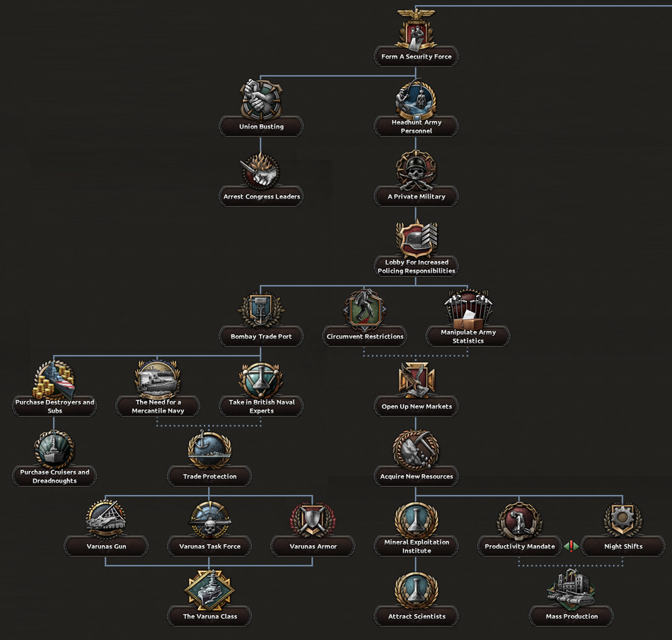Screen dimensions: 672x640
Task: Click the Night Shifts gear icon
Action: click(623, 520)
